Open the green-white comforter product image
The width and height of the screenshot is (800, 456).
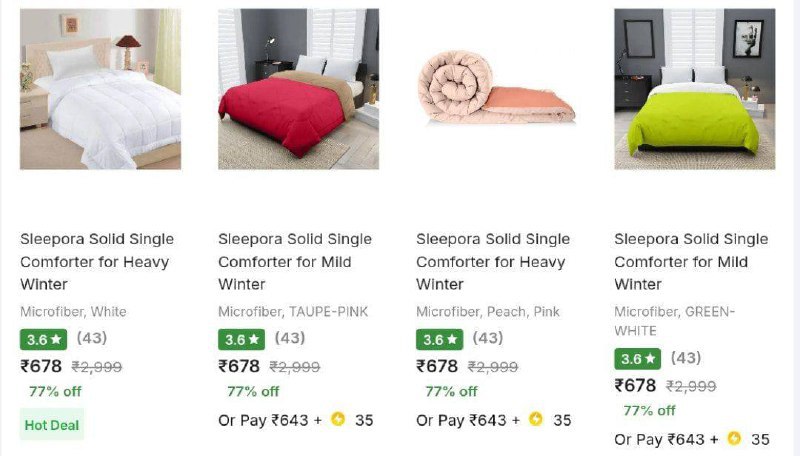tap(694, 89)
